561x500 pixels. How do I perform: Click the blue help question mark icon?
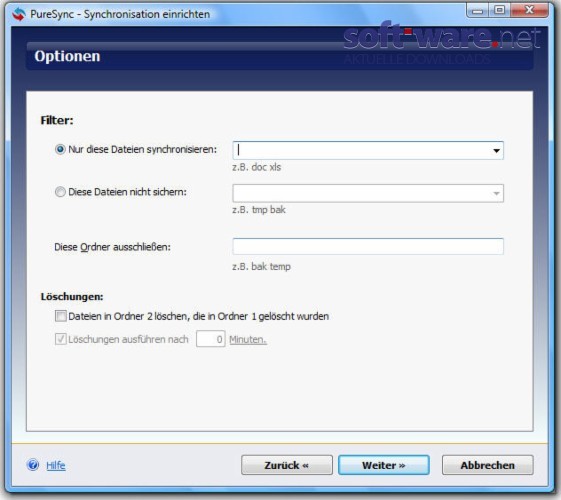[x=33, y=465]
